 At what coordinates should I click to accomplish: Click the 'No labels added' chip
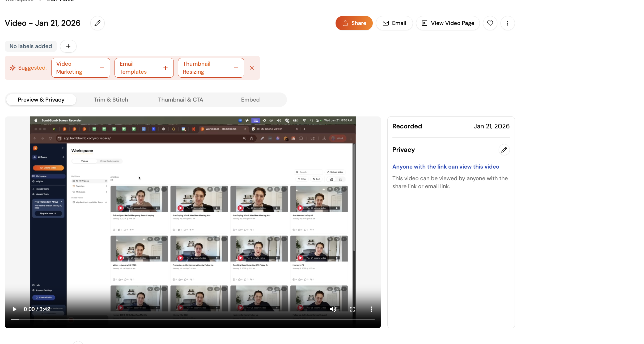click(x=31, y=46)
